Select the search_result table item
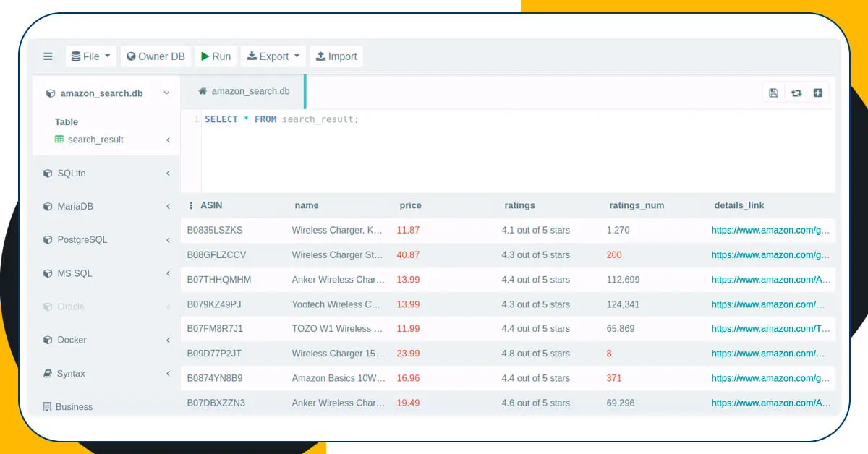 click(x=95, y=140)
